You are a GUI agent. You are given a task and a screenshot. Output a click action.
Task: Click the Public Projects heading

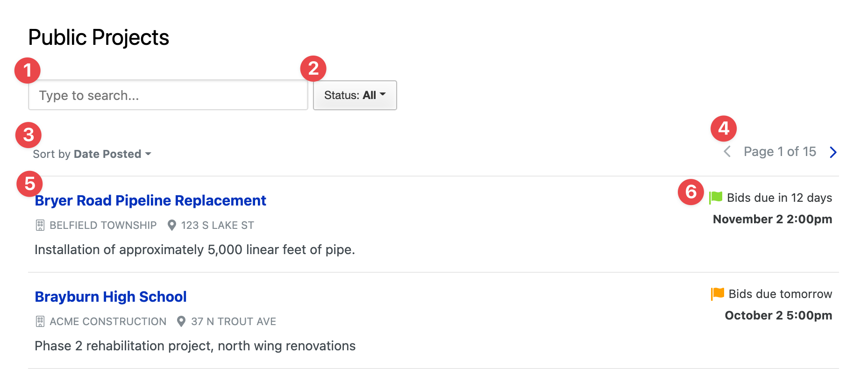point(99,37)
